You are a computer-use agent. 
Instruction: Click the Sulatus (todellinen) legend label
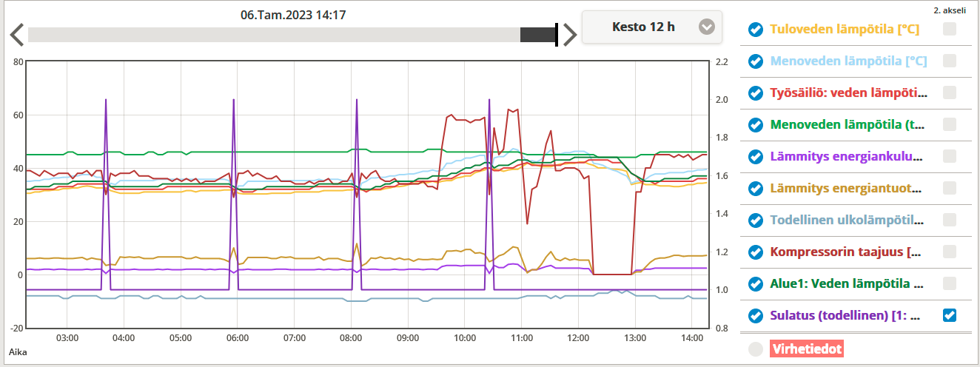845,316
